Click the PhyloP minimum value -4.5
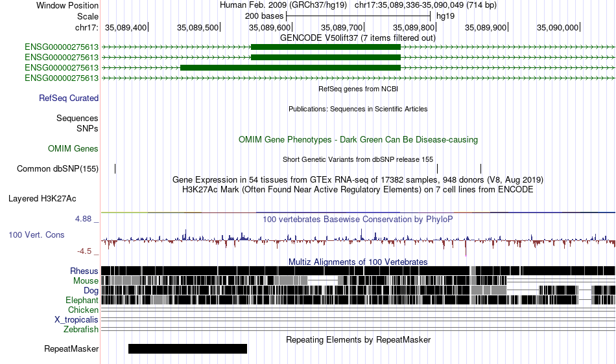This screenshot has width=616, height=364. (x=84, y=251)
